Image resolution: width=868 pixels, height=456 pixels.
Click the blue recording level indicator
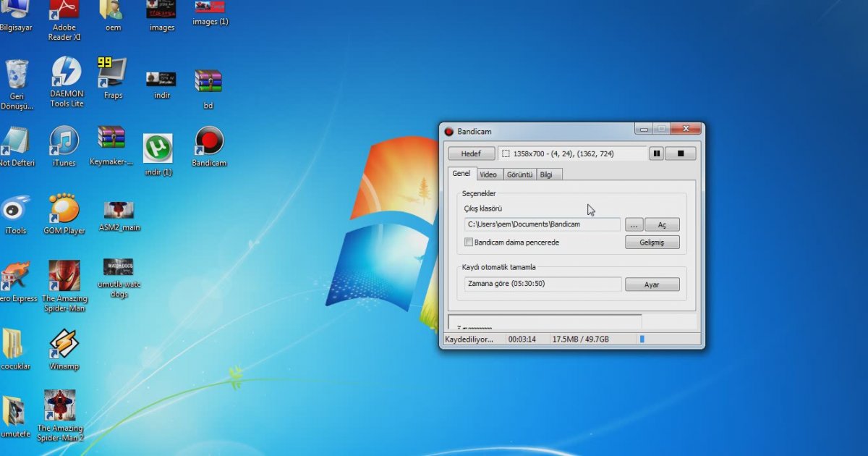pyautogui.click(x=642, y=339)
